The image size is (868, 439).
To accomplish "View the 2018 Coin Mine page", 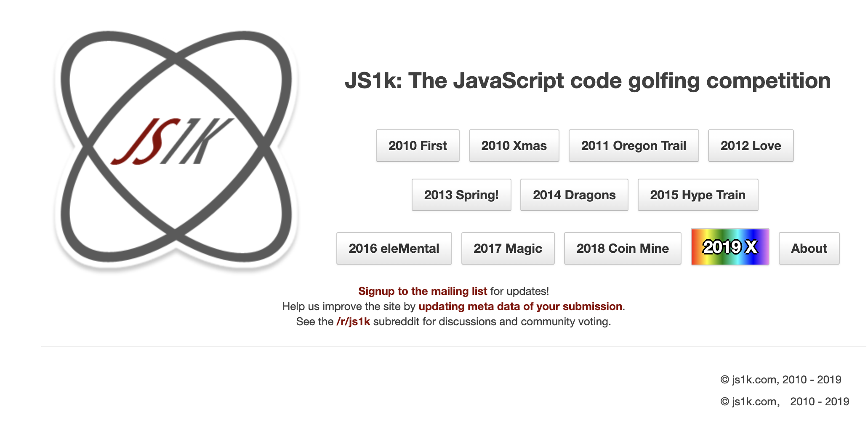I will 622,249.
